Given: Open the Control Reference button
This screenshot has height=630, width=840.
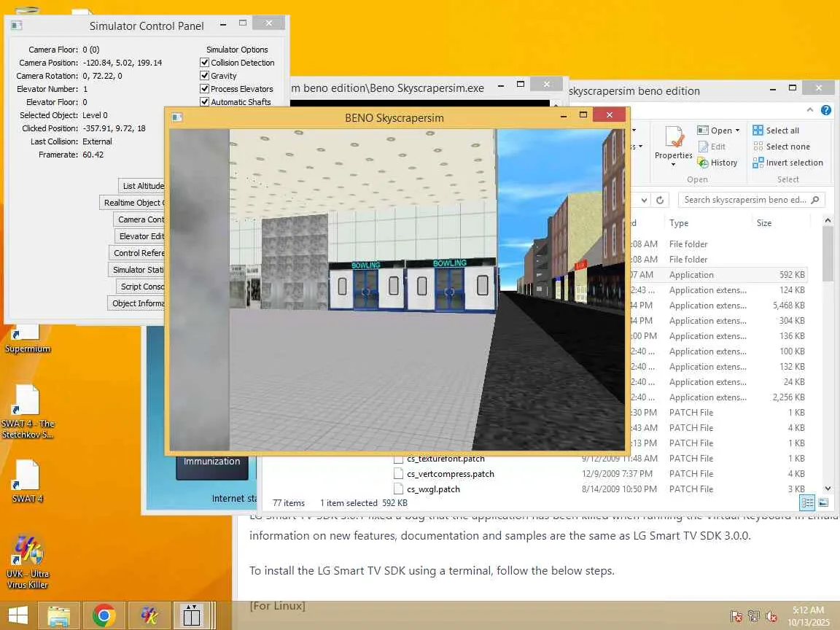Looking at the screenshot, I should 138,253.
